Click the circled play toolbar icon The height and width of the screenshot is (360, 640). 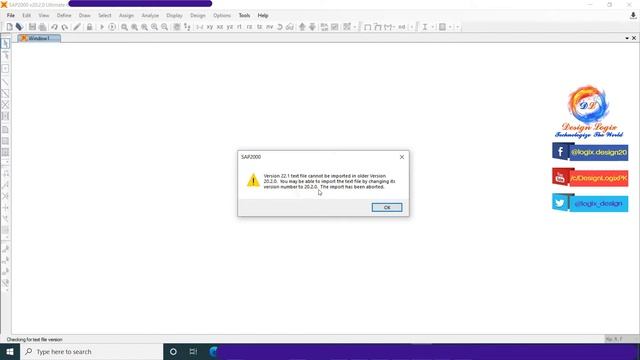tap(112, 27)
